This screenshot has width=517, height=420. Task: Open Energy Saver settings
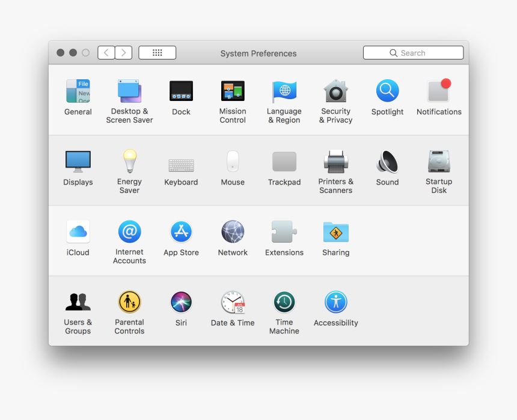129,162
